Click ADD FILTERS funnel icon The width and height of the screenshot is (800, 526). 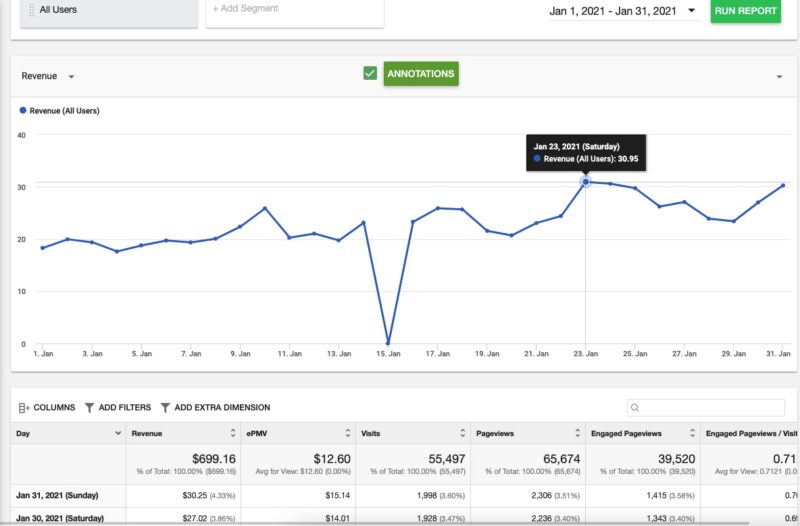89,408
